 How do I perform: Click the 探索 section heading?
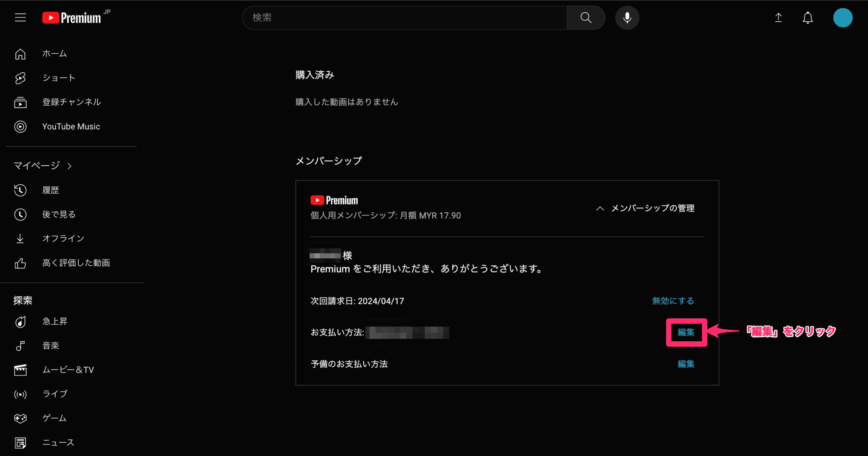click(23, 300)
